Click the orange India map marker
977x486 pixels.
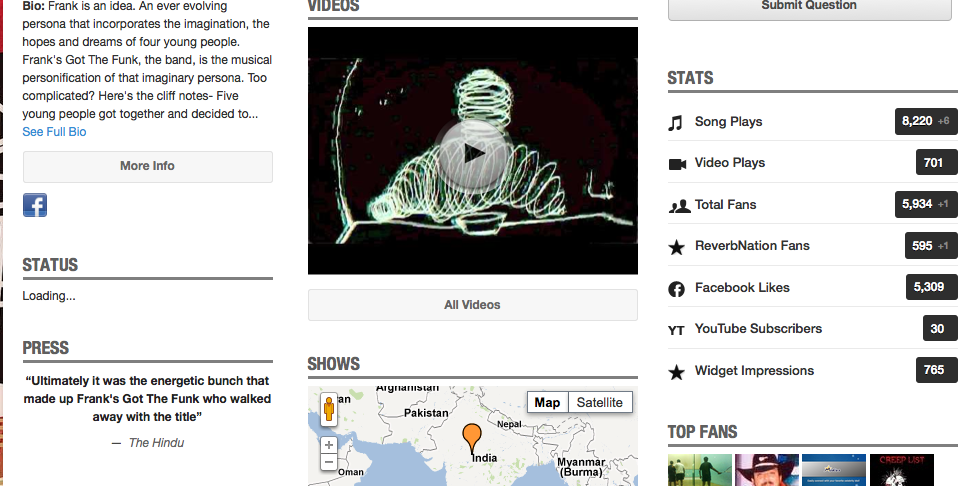(x=472, y=436)
